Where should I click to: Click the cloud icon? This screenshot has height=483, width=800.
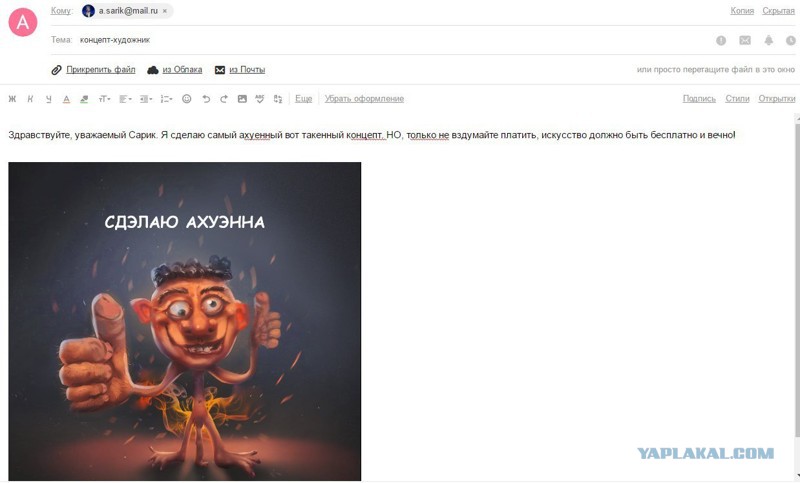click(x=153, y=70)
